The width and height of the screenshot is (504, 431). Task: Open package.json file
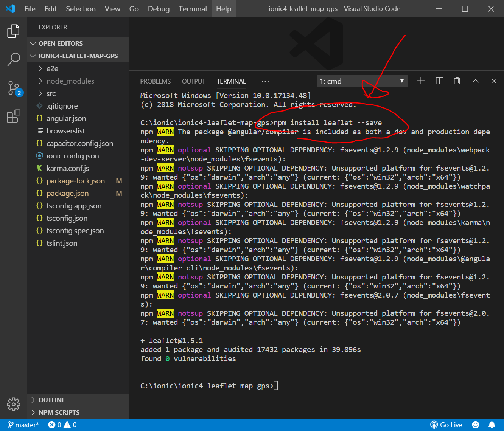tap(67, 193)
